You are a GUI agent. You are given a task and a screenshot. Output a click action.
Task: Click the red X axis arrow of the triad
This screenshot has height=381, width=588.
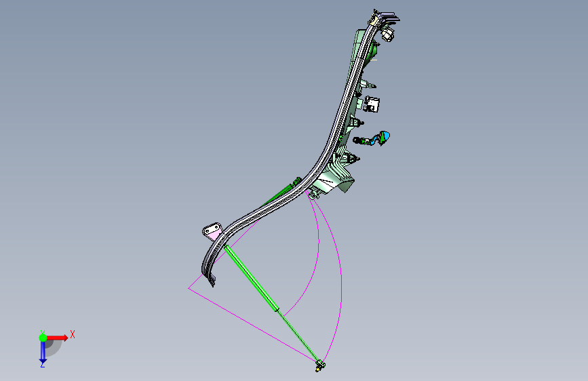tap(58, 338)
